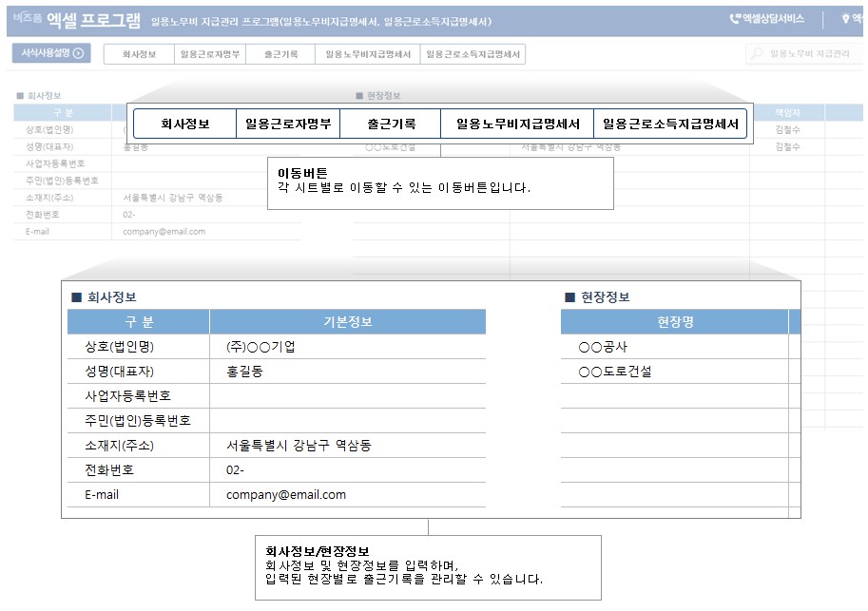Click the enlarged ■ 현장정보 section heading
This screenshot has width=868, height=611.
(597, 297)
